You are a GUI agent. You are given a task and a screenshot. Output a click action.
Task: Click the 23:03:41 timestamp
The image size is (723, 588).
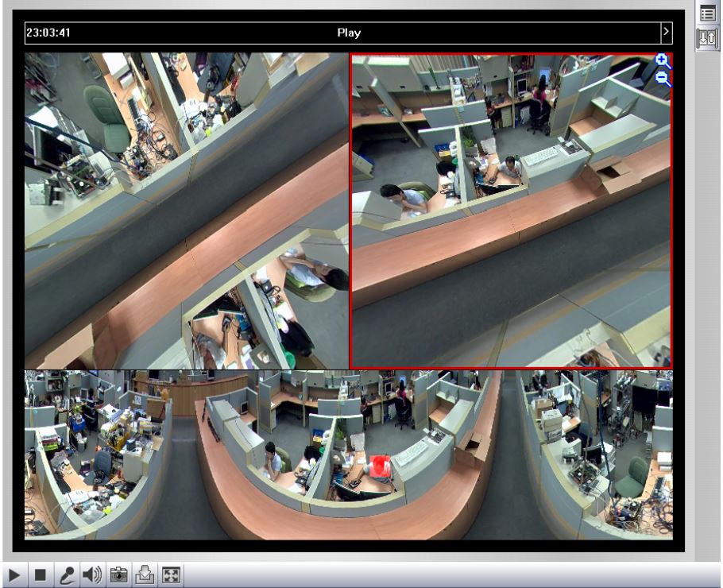[x=49, y=33]
